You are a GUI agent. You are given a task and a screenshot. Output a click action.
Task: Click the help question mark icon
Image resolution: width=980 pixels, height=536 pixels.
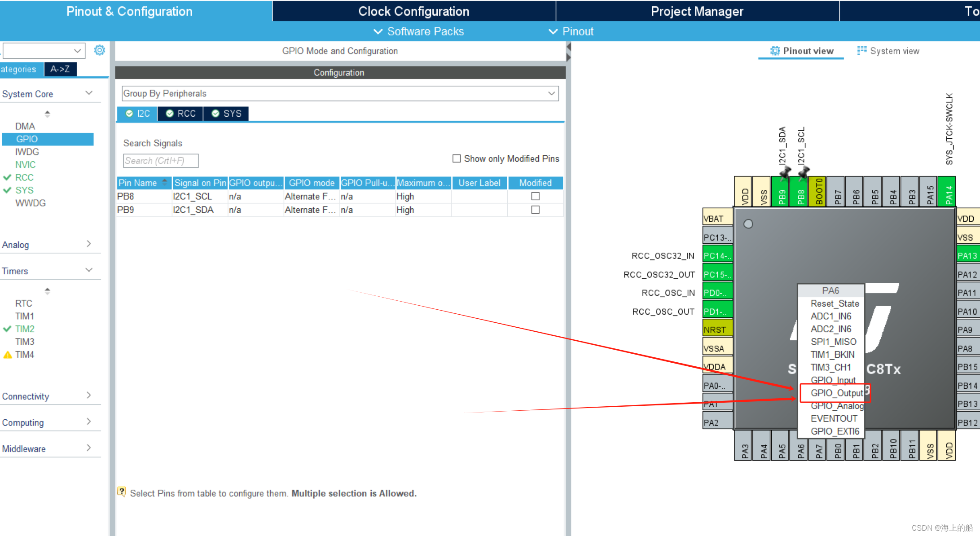122,492
